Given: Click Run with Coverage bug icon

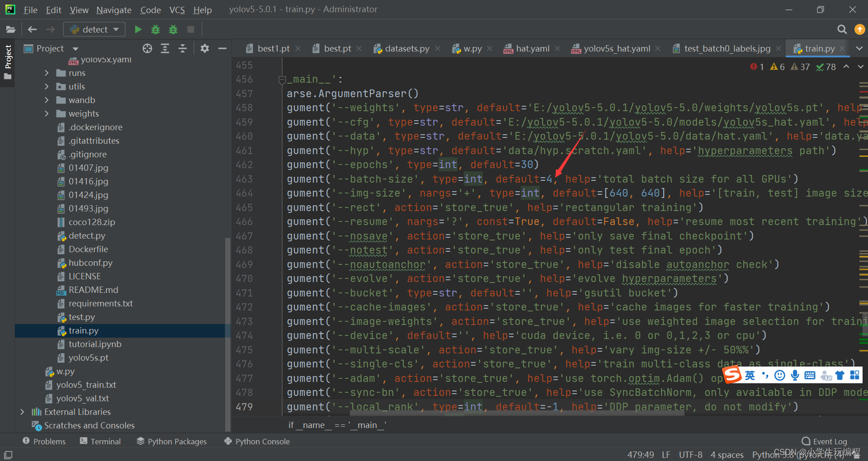Looking at the screenshot, I should [173, 29].
